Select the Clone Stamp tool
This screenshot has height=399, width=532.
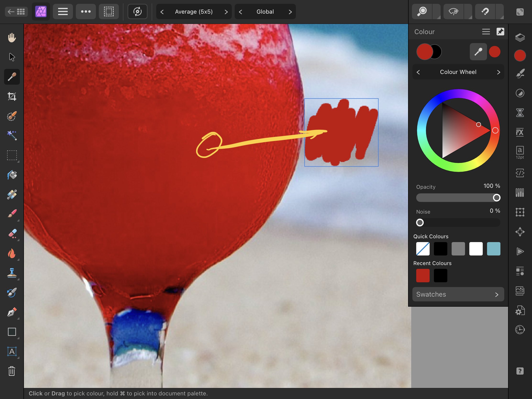pyautogui.click(x=12, y=273)
